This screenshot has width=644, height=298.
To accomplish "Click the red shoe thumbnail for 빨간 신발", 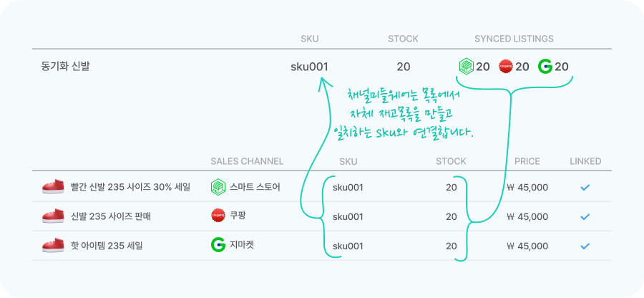I will (x=54, y=187).
